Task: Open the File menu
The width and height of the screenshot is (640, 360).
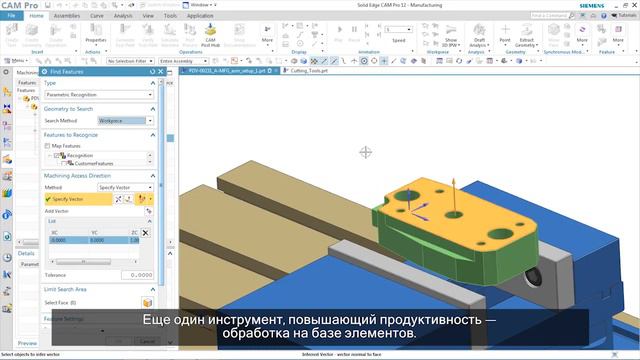Action: (x=11, y=16)
